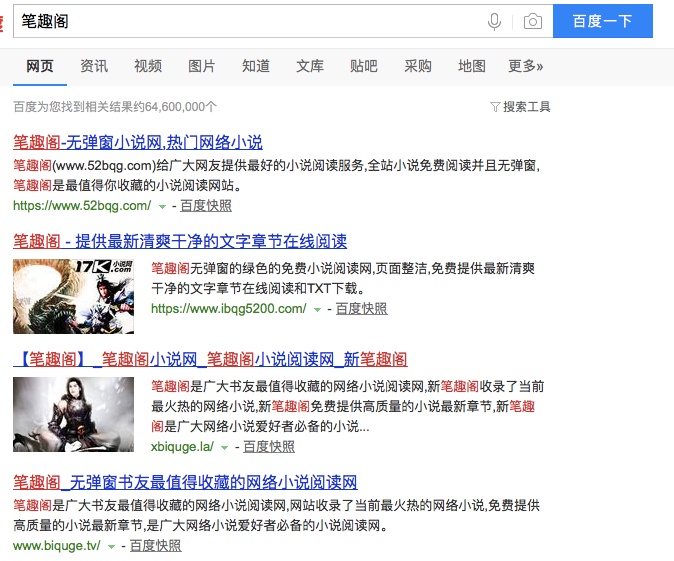Click the https://www.ibqg5200.com/ URL
674x561 pixels.
click(229, 309)
